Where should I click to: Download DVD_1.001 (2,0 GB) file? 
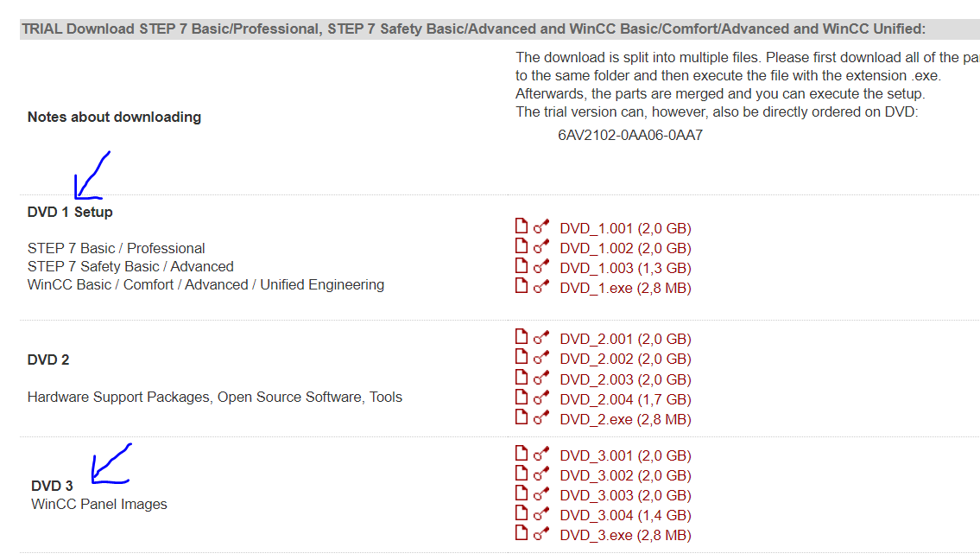(x=625, y=229)
